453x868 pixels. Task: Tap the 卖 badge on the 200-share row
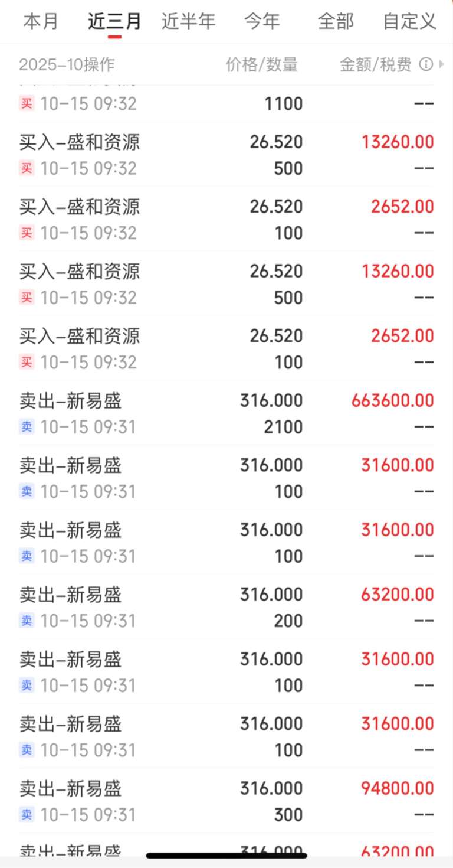pos(27,621)
